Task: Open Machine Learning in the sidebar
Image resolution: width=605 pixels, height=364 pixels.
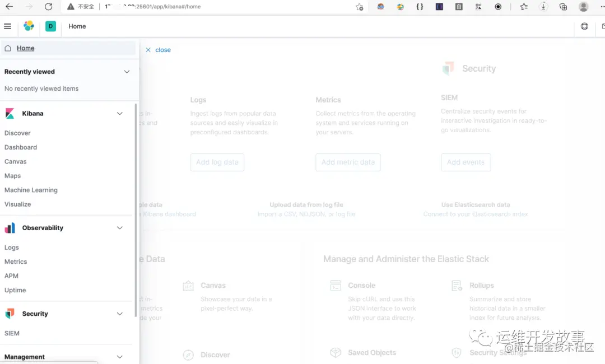Action: tap(31, 190)
